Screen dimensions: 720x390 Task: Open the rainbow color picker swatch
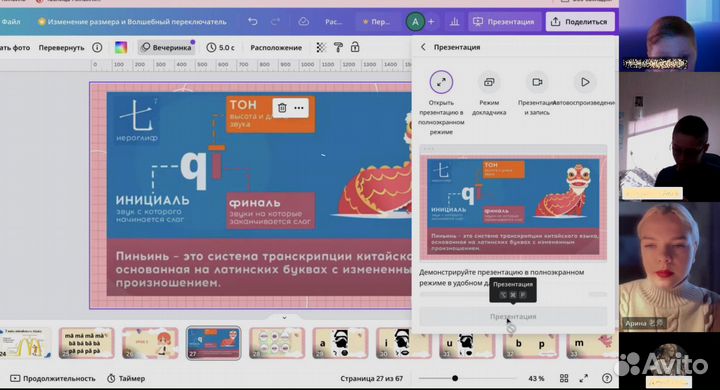point(121,47)
